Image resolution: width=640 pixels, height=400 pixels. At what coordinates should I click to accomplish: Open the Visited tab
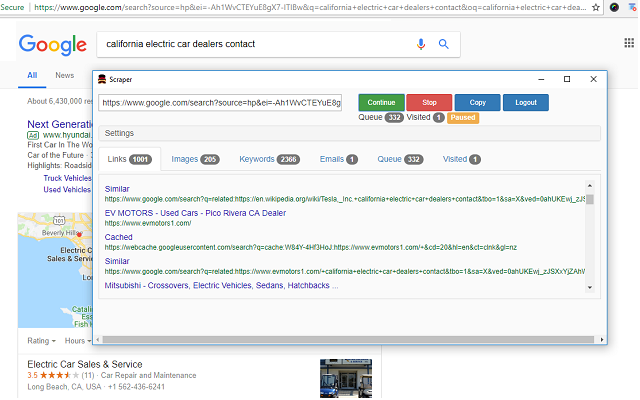[462, 159]
